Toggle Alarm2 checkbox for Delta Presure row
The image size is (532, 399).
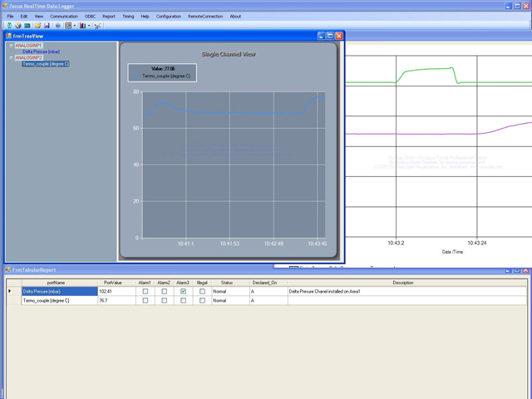pos(165,291)
